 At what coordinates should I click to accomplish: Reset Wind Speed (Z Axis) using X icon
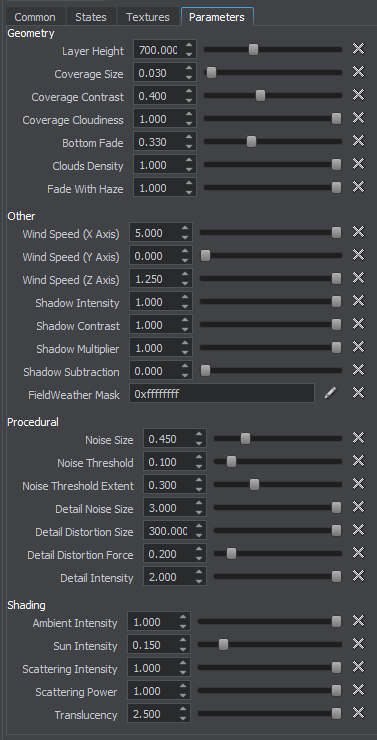click(x=359, y=278)
